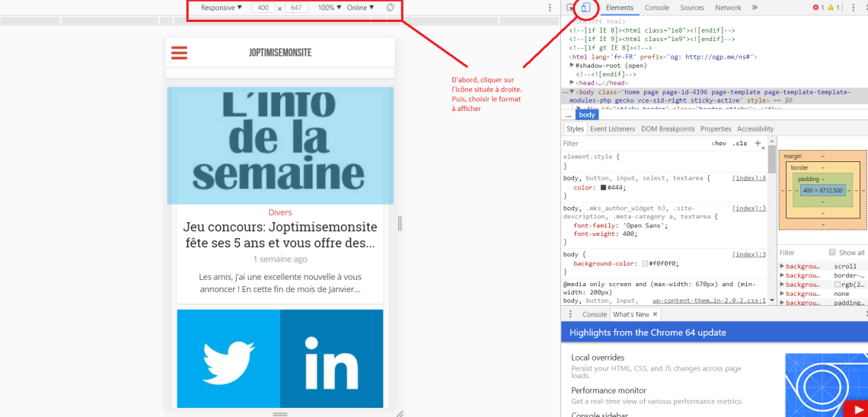This screenshot has height=417, width=868.
Task: Enable the Show all checkbox
Action: [832, 253]
